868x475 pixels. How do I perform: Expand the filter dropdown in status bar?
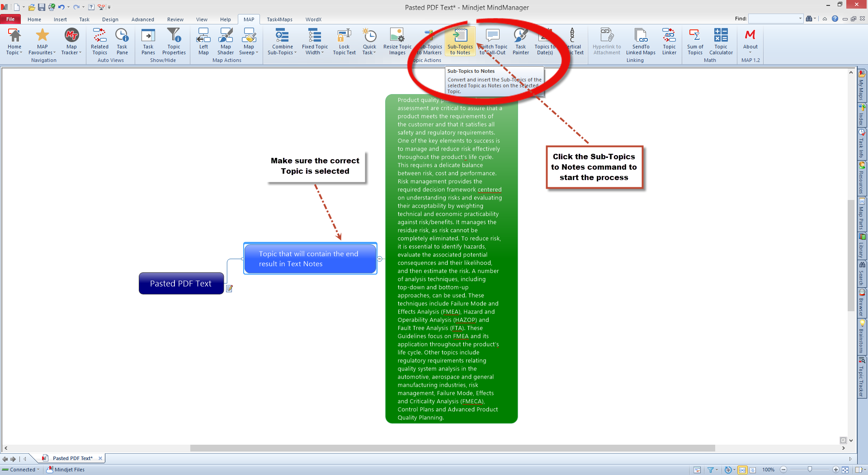tap(717, 470)
